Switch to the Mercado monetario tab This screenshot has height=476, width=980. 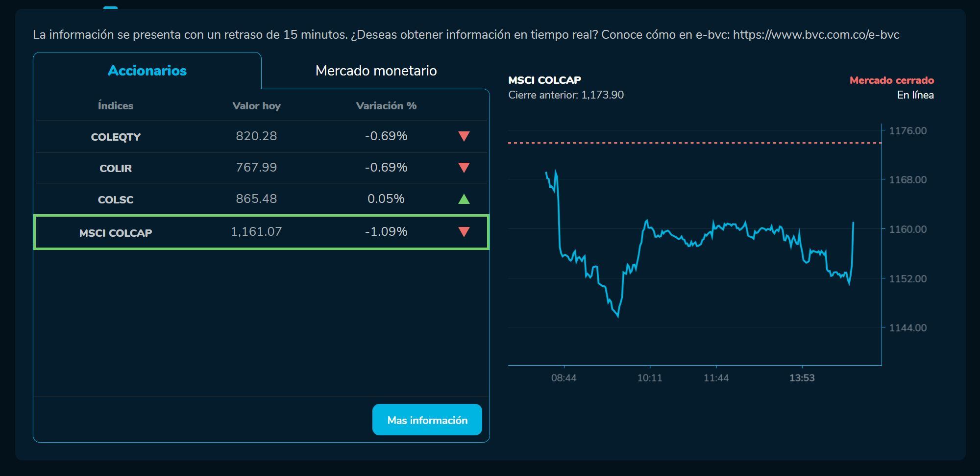pyautogui.click(x=376, y=71)
